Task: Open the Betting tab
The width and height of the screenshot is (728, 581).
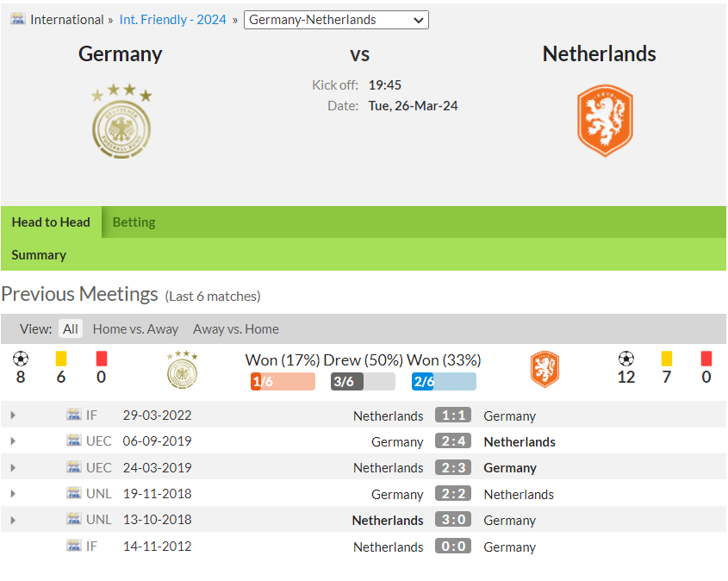Action: point(134,222)
